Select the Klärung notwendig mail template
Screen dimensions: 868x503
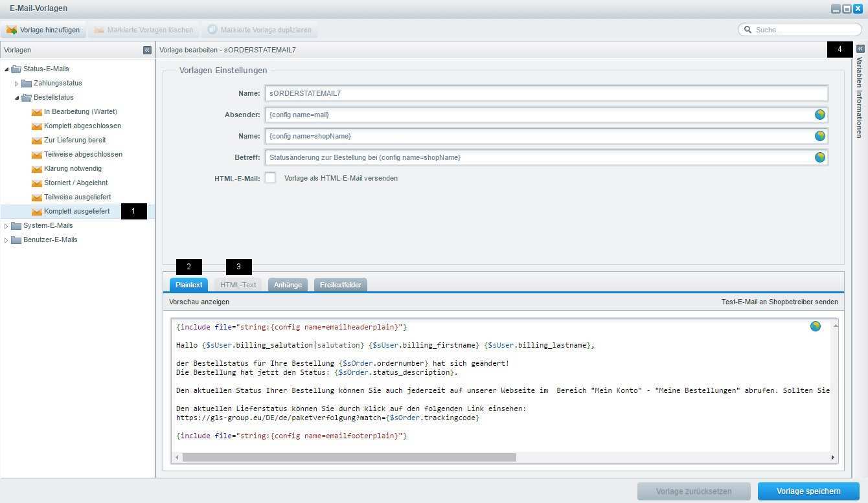tap(73, 168)
